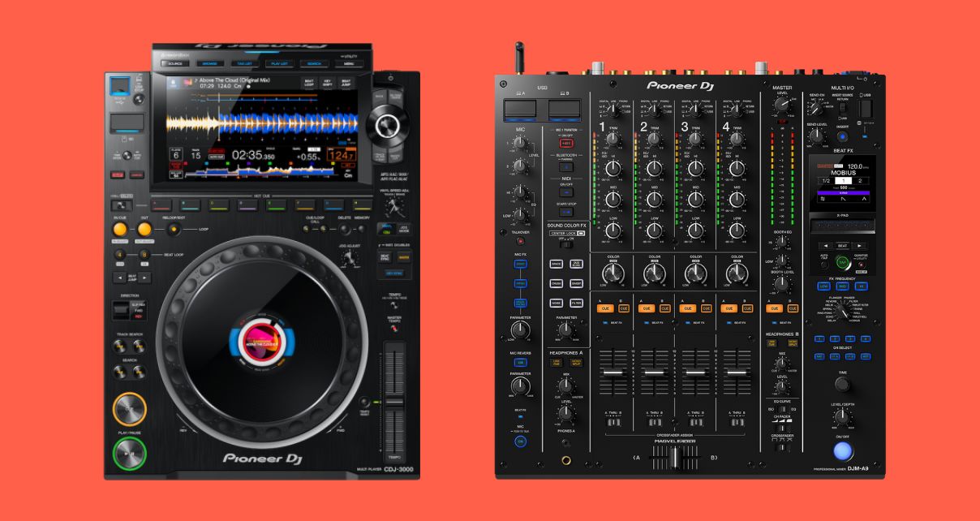
Task: Set loop out with the OUT button
Action: (143, 230)
